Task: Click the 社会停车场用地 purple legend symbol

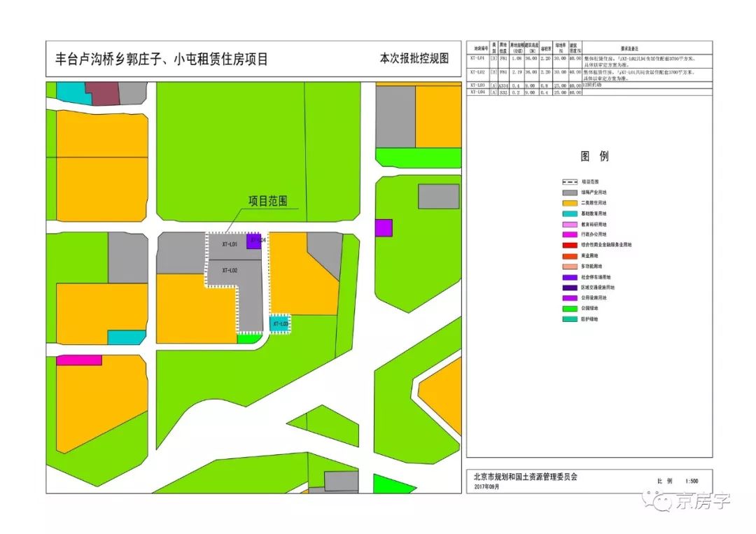Action: coord(569,277)
